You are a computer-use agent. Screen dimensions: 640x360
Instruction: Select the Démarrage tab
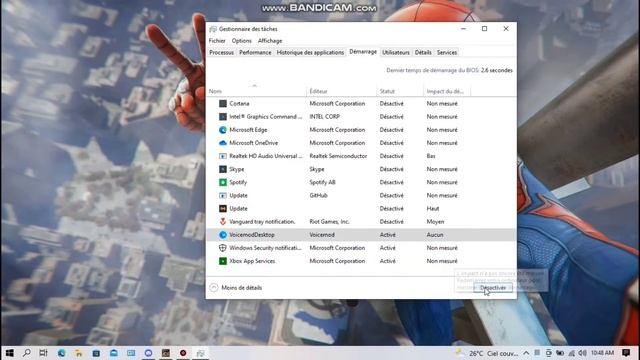coord(363,52)
